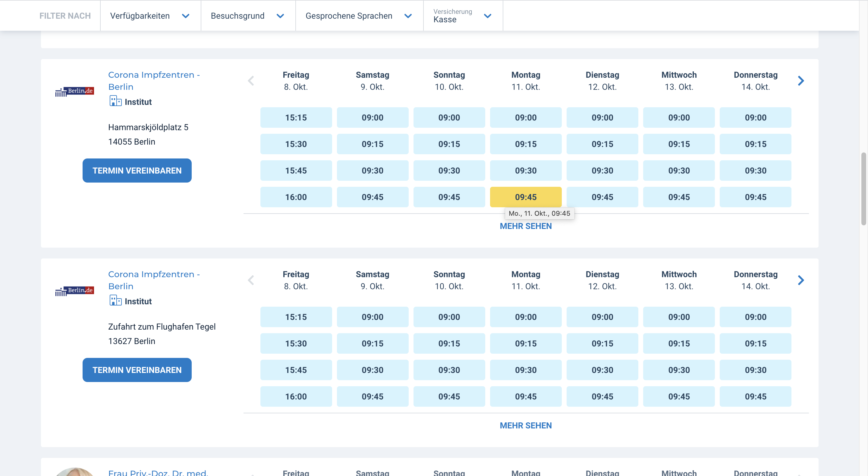Pick Samstag 09:00 slot at Hammarskjöldplatz
The image size is (868, 476).
tap(372, 117)
